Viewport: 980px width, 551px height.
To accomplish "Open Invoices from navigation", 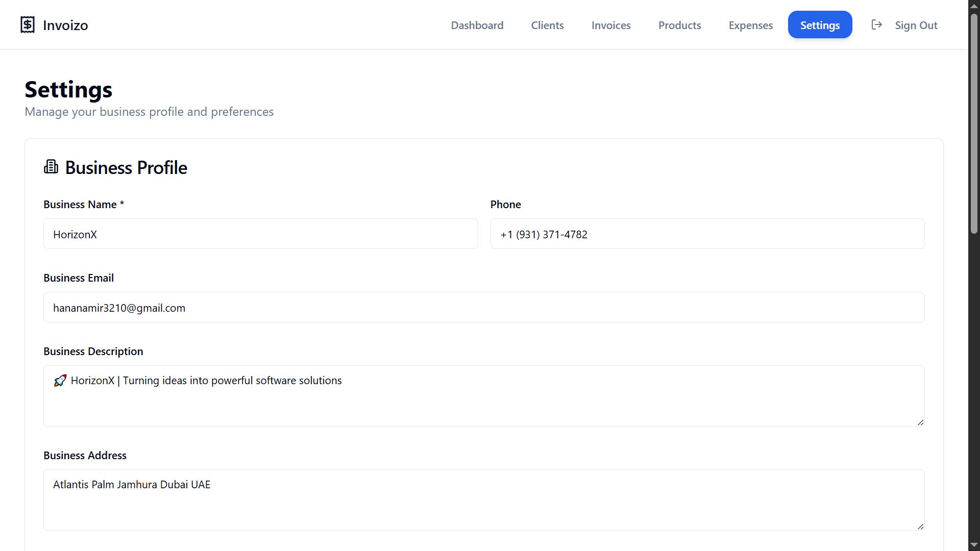I will [x=610, y=25].
